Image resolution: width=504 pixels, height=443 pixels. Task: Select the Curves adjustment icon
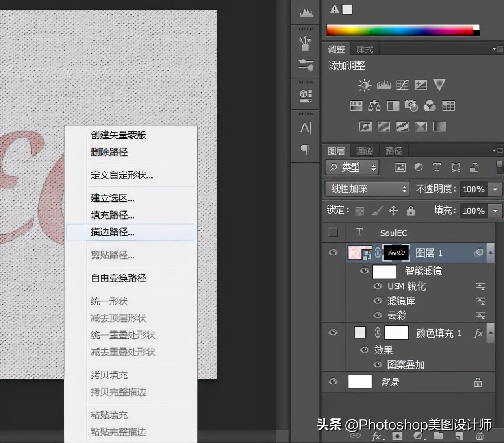402,85
